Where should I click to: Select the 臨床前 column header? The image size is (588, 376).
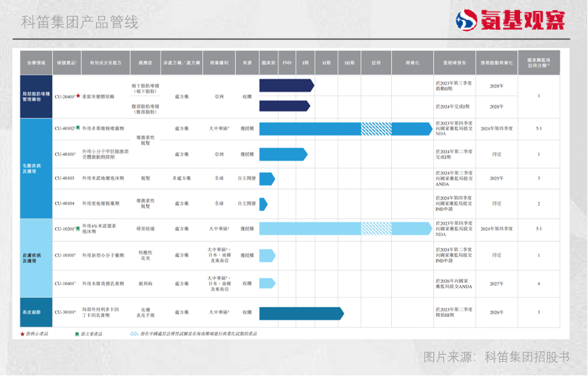(268, 62)
